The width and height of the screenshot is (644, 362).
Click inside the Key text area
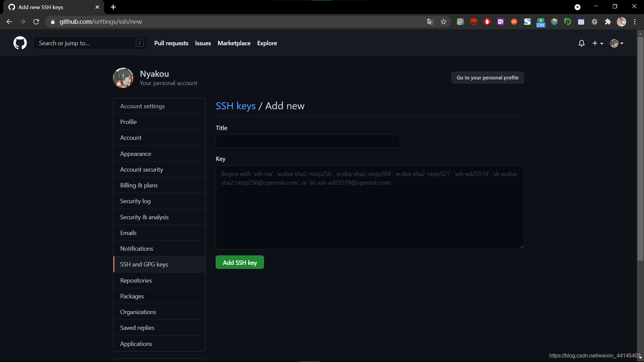[369, 215]
